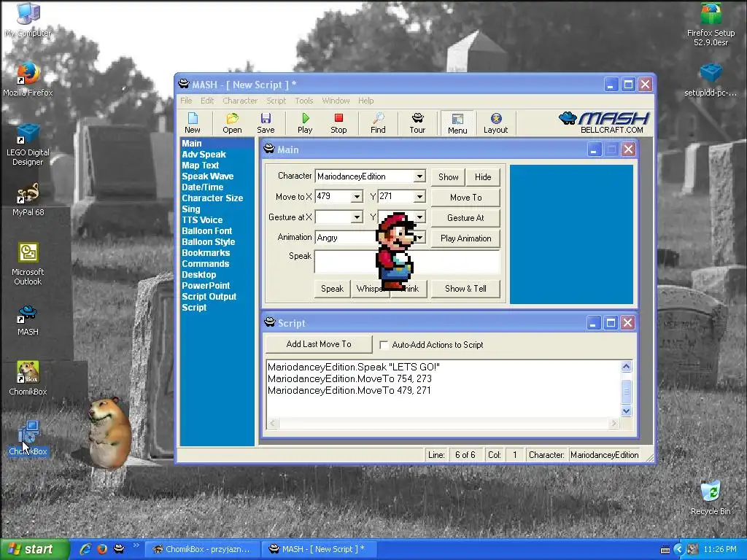
Task: Open the Script menu
Action: tap(276, 101)
